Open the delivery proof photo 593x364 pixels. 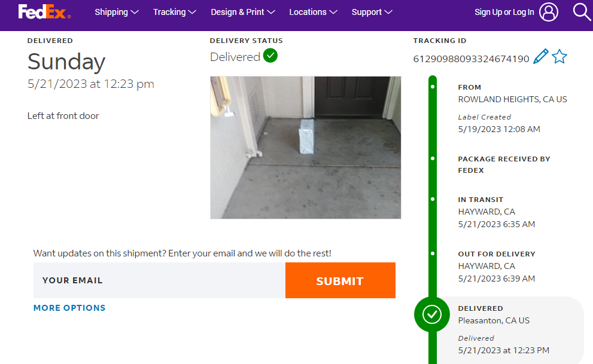[305, 147]
